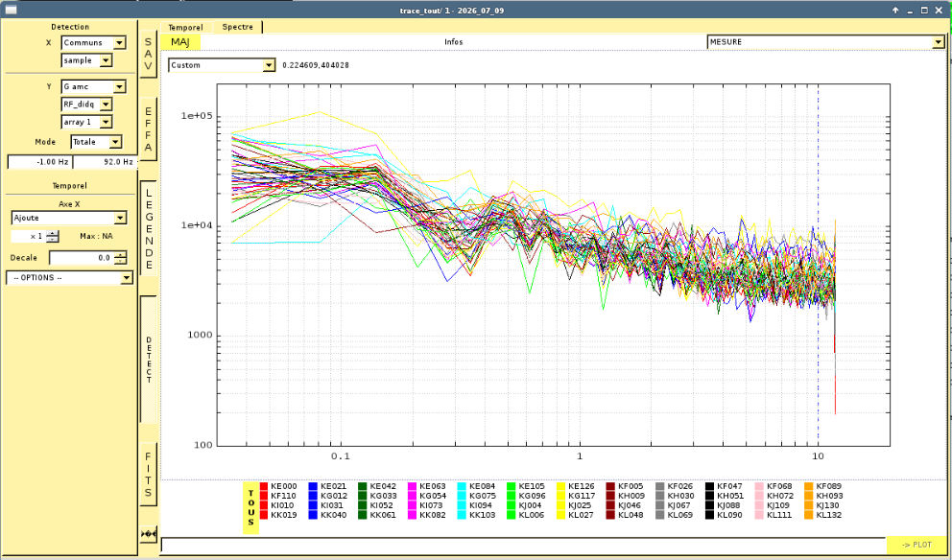Click the KE126 yellow color swatch
This screenshot has height=560, width=952.
point(561,486)
